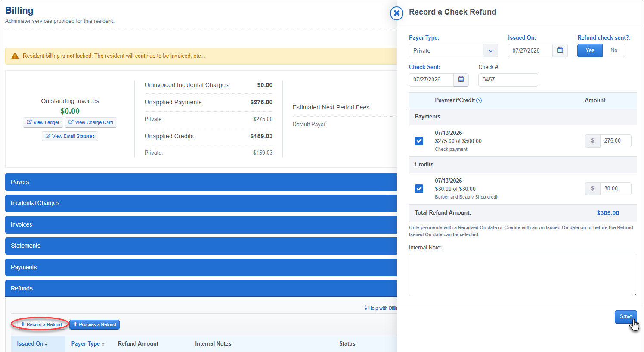The width and height of the screenshot is (644, 352).
Task: Collapse the Refunds section
Action: coord(201,288)
